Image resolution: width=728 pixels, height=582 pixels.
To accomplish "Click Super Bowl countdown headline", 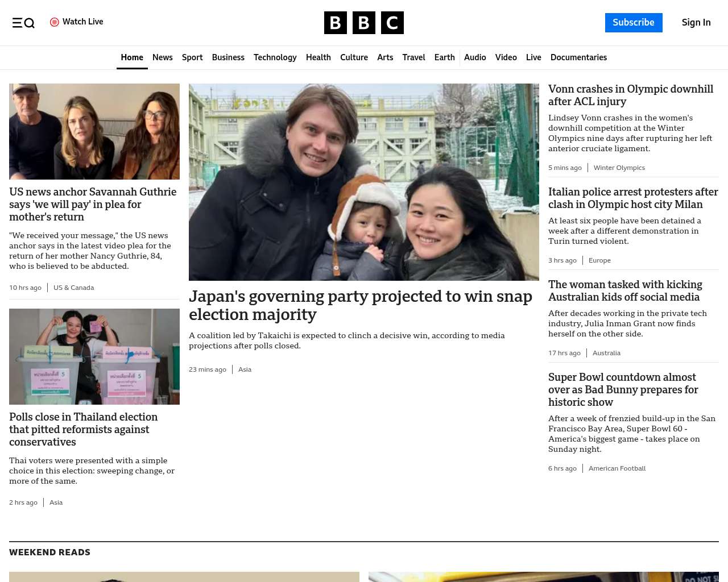I will (x=623, y=389).
